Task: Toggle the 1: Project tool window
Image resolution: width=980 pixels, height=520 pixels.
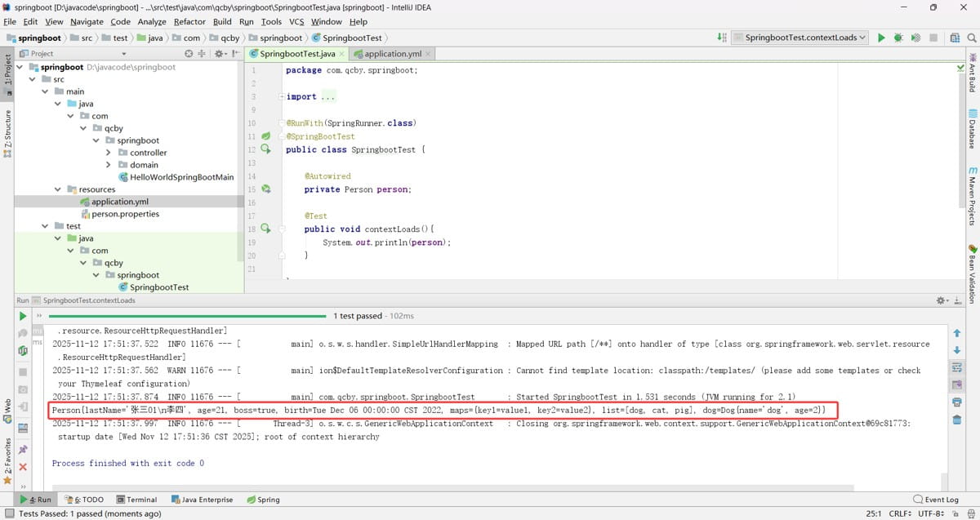Action: [x=8, y=72]
